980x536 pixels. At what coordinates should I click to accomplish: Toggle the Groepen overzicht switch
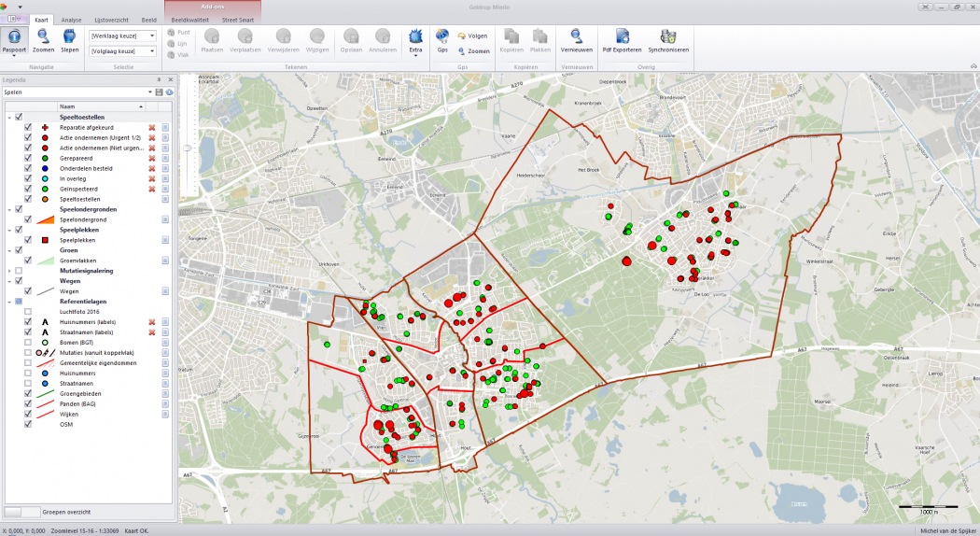(21, 512)
